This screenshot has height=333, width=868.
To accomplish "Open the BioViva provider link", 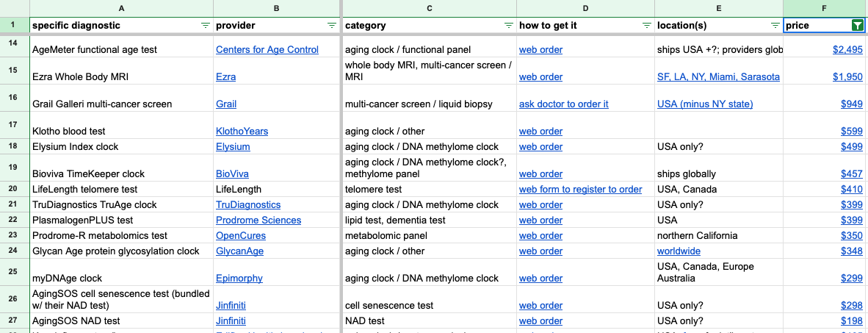I will coord(233,174).
